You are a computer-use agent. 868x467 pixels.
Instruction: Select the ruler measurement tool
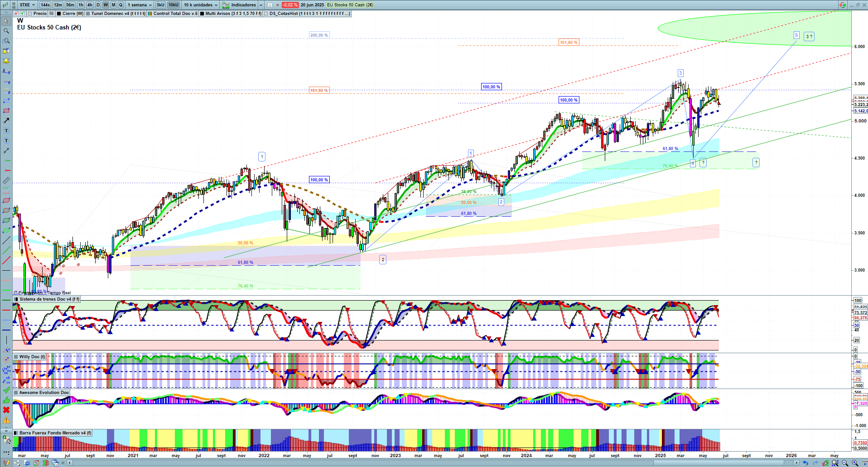click(6, 180)
